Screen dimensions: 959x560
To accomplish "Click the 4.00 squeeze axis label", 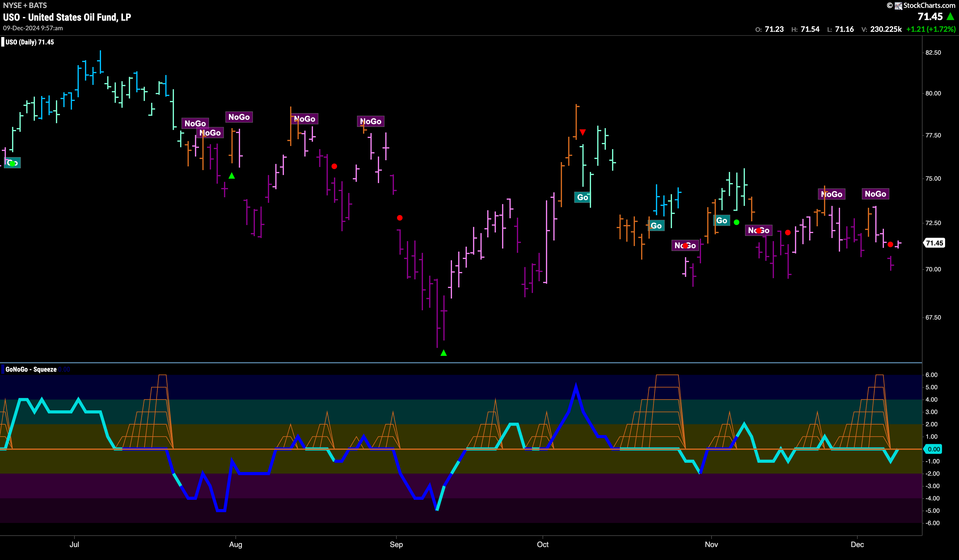I will 931,399.
